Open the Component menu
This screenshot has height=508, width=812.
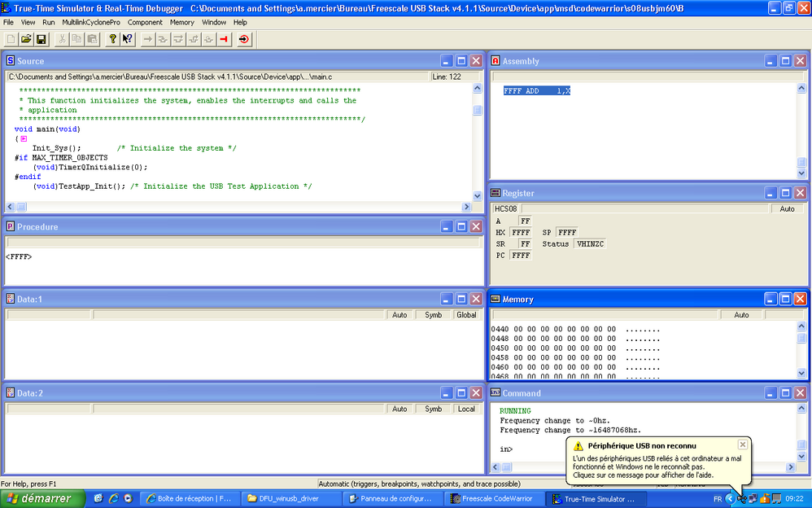coord(145,22)
